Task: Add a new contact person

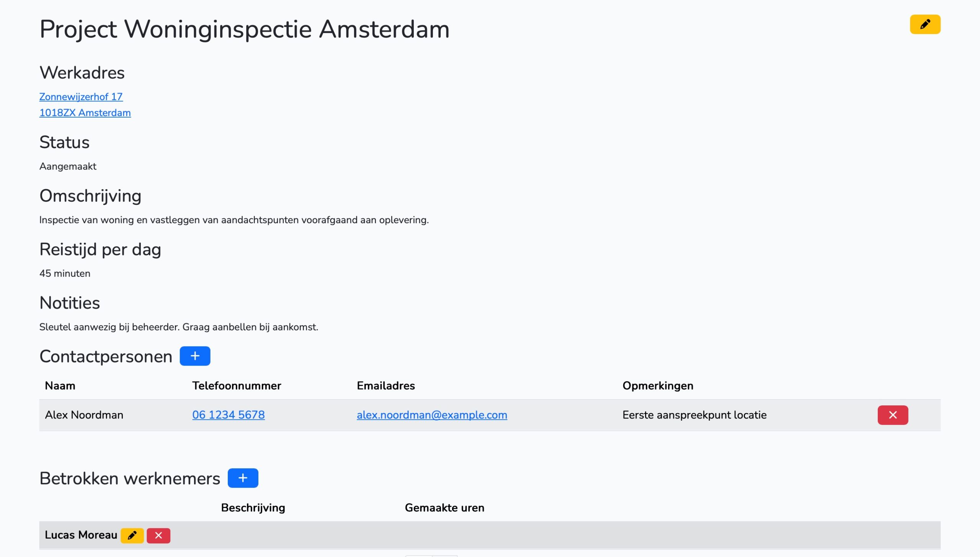Action: click(x=195, y=356)
